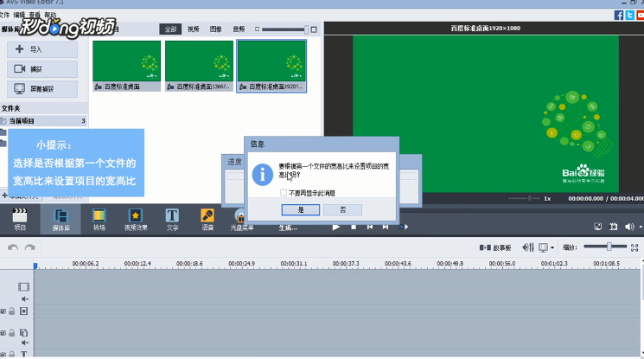
Task: Mute the video overlay track audio
Action: (x=25, y=343)
